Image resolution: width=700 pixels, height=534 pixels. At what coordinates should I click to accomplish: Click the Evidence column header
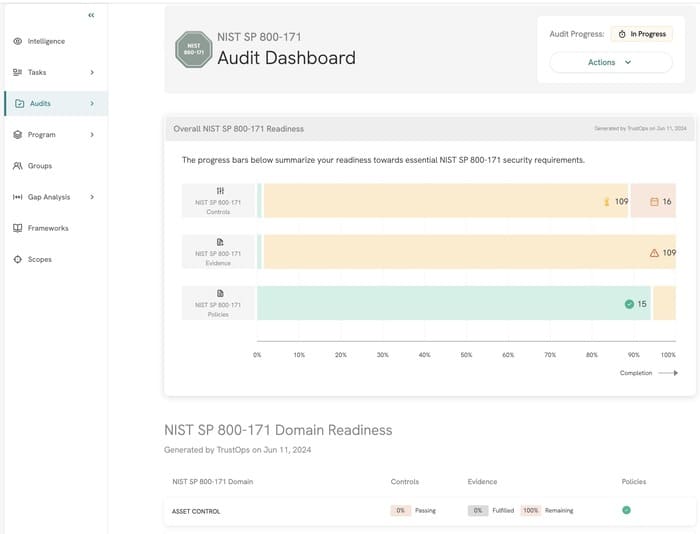[482, 482]
